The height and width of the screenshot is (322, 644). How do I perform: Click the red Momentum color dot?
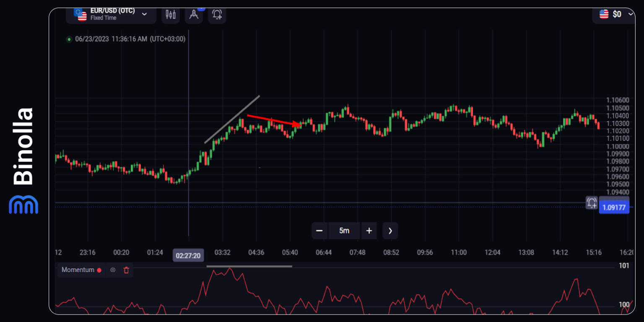click(99, 270)
